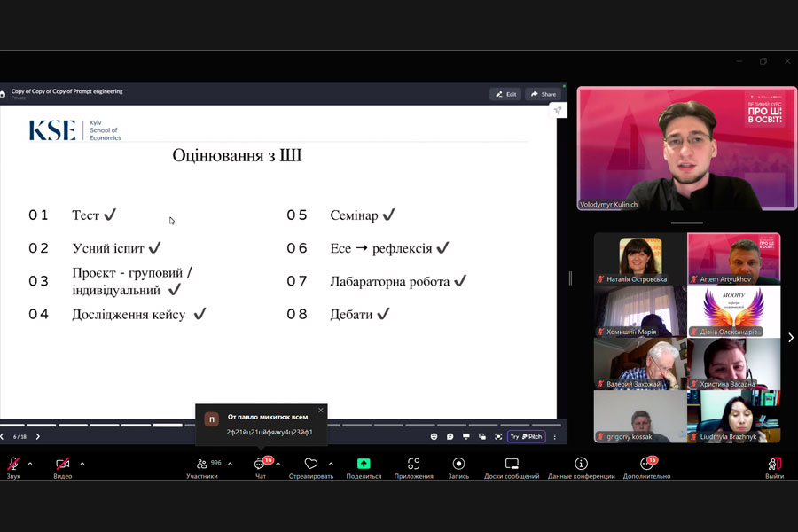
Task: Expand chat options arrow
Action: 278,464
